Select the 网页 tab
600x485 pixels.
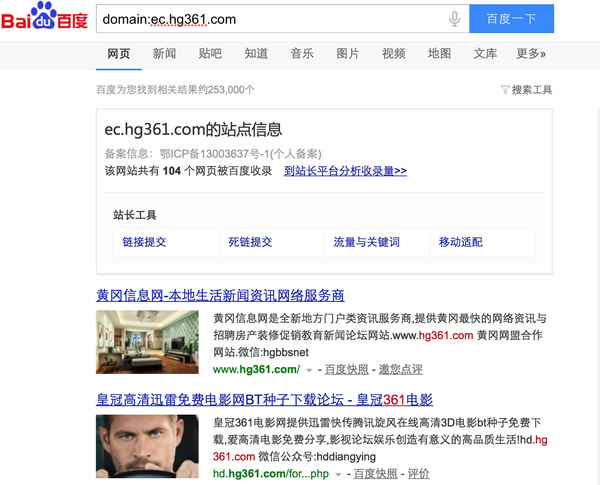point(119,54)
